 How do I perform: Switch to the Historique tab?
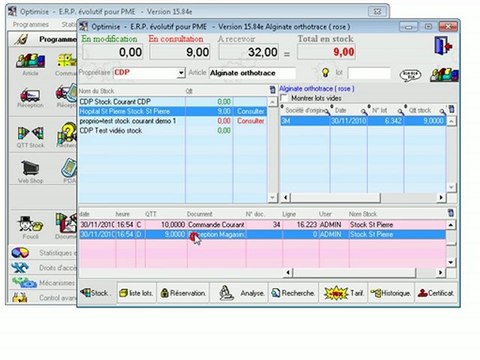391,293
